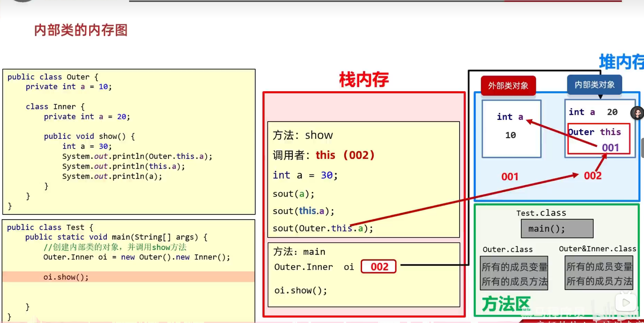644x323 pixels.
Task: Click the red 001 address in heap
Action: pos(510,177)
